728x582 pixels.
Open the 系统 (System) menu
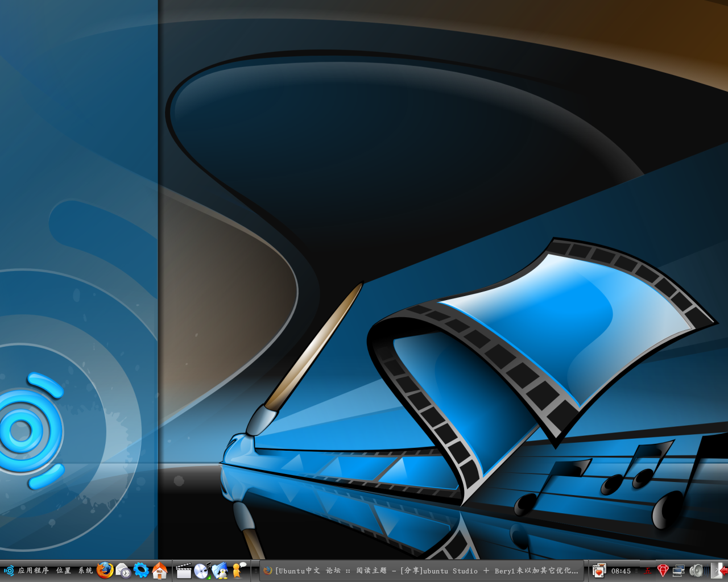point(85,571)
